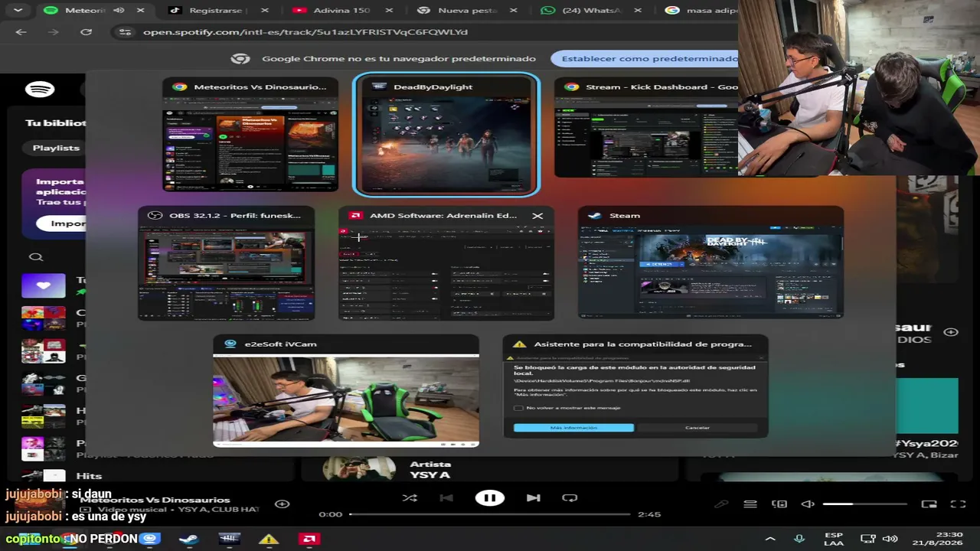Go forward in Chrome
Image resolution: width=980 pixels, height=551 pixels.
pyautogui.click(x=53, y=32)
